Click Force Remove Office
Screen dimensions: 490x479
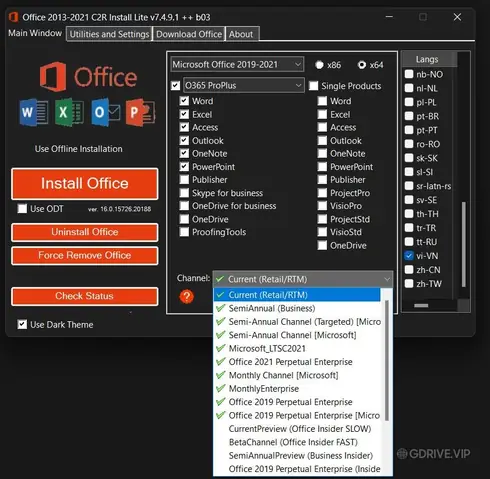(85, 255)
